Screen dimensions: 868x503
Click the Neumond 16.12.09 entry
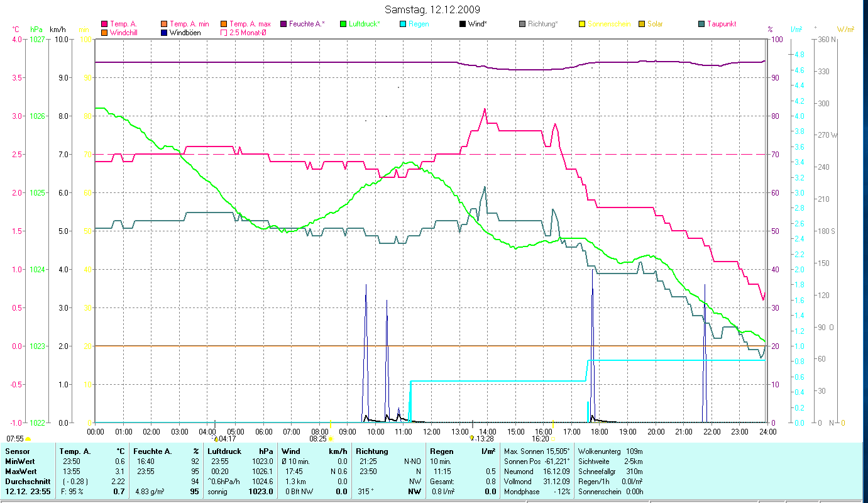(x=536, y=472)
